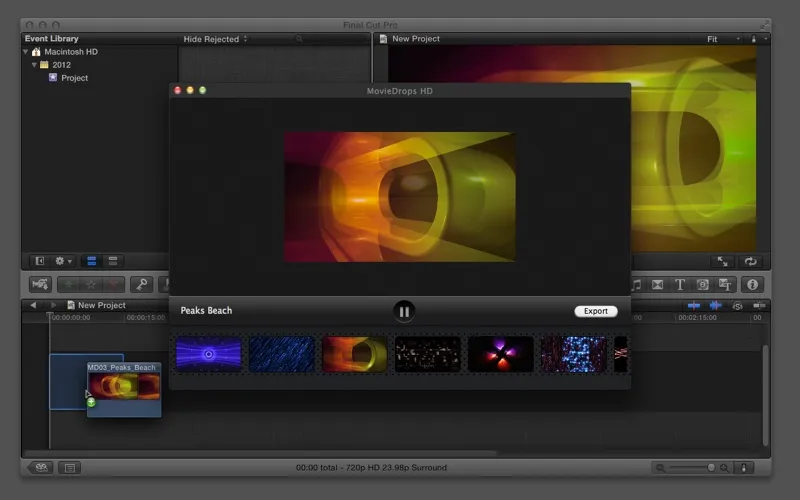Mark clip as Favorite green star
This screenshot has width=800, height=500.
68,284
